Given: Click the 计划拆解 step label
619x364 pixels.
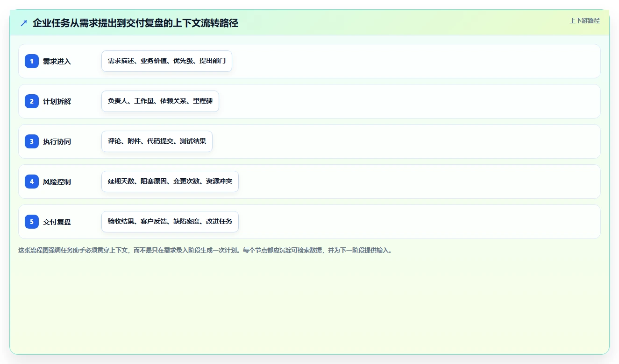Looking at the screenshot, I should pyautogui.click(x=57, y=101).
